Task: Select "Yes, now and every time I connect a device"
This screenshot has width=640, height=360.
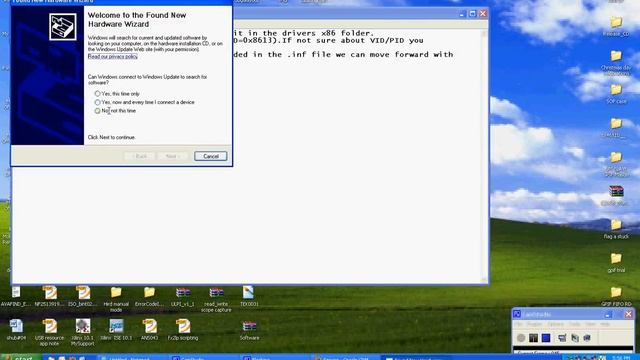Action: pyautogui.click(x=97, y=102)
